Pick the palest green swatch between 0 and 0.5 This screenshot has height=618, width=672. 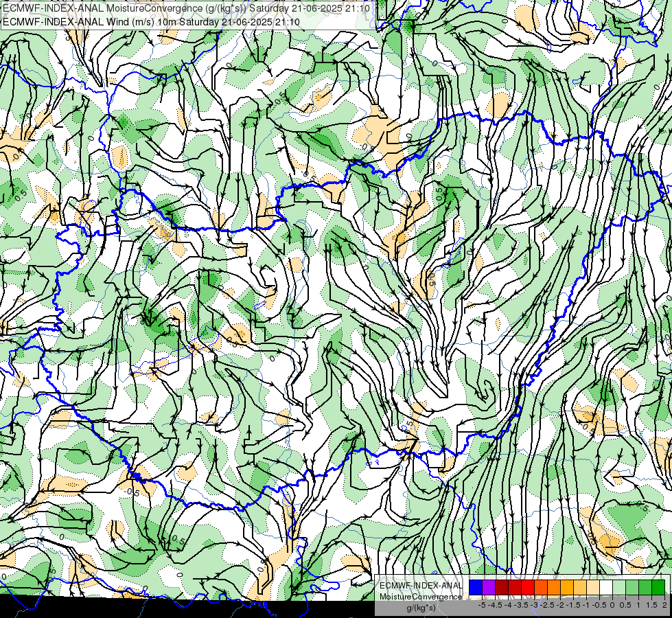coord(619,587)
